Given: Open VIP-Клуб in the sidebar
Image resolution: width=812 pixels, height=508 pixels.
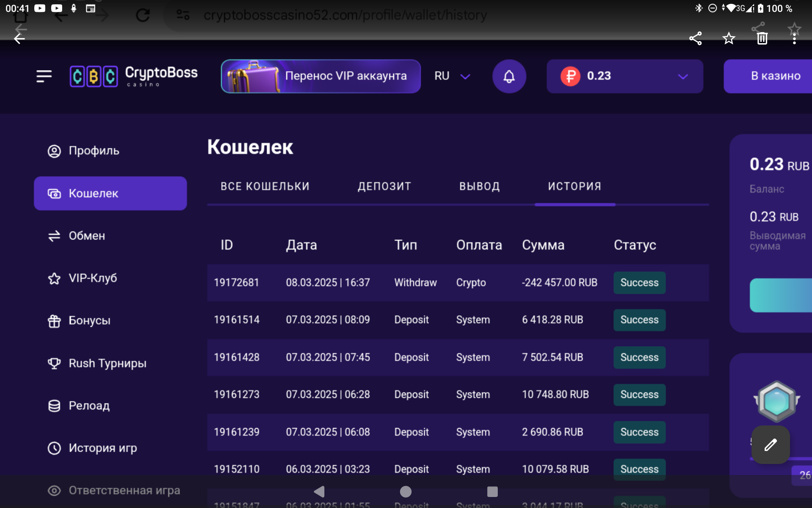Looking at the screenshot, I should point(93,278).
